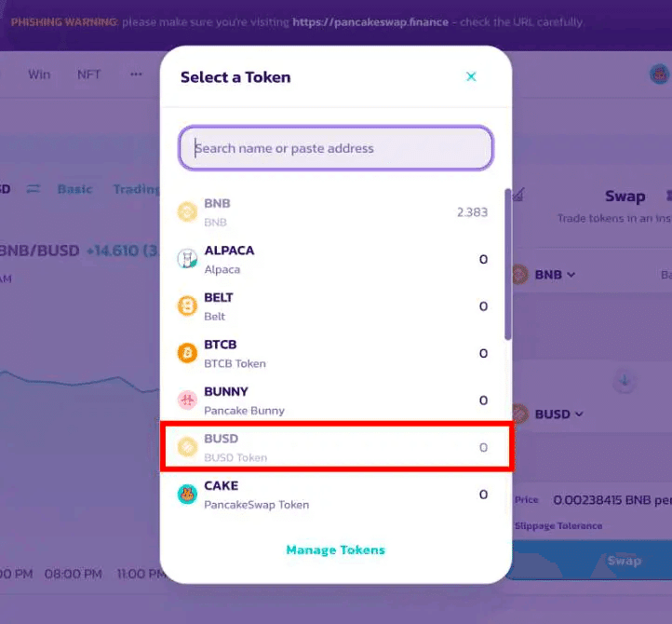Pick the CAKE PancakeSwap token icon

[187, 494]
